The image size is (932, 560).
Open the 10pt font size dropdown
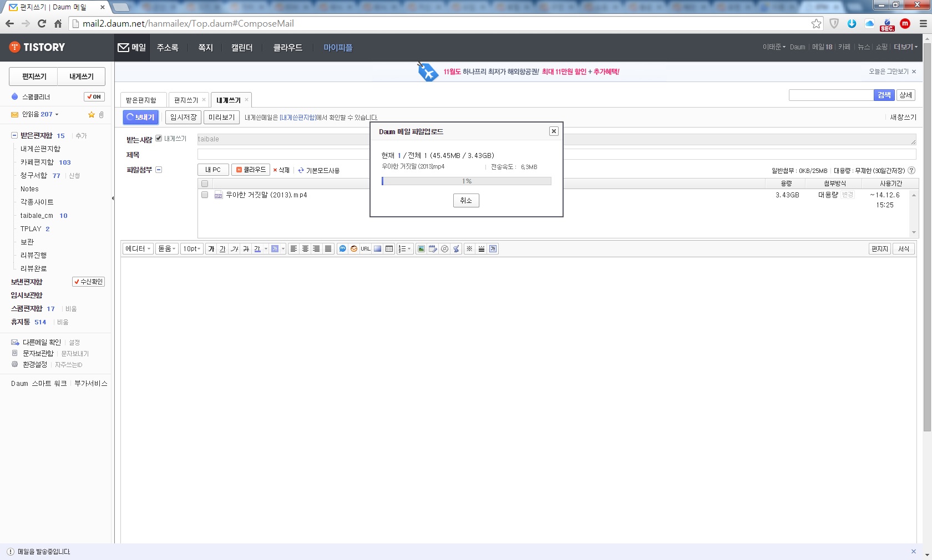point(192,249)
